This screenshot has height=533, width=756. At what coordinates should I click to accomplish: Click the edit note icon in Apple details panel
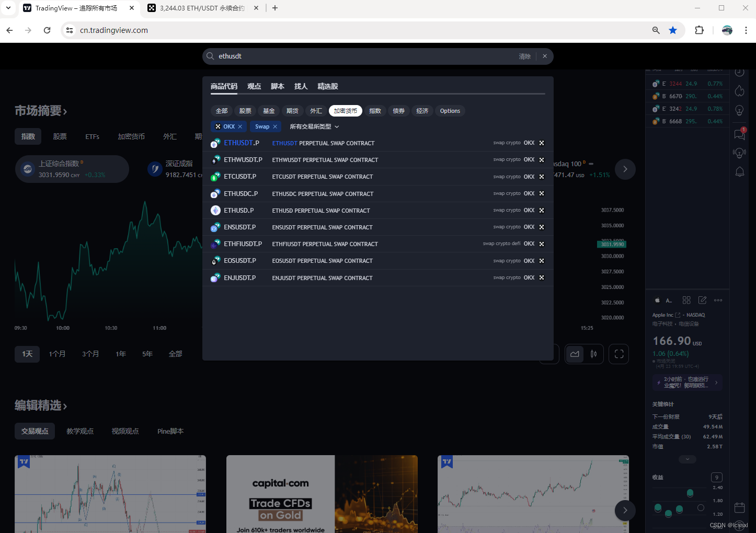[x=702, y=300]
